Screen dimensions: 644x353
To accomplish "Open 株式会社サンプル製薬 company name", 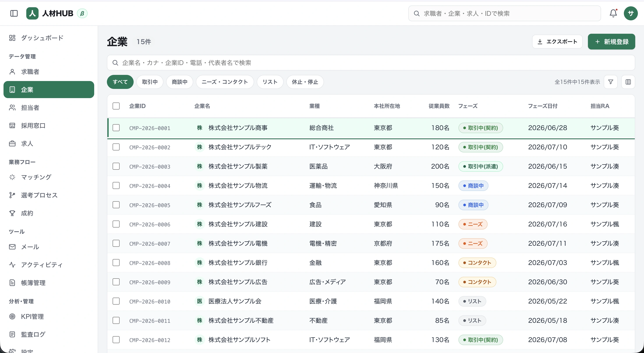I will pyautogui.click(x=238, y=166).
